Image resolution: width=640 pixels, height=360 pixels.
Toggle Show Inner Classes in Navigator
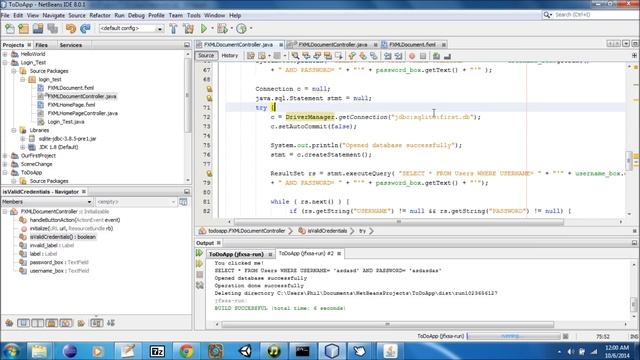click(x=66, y=323)
